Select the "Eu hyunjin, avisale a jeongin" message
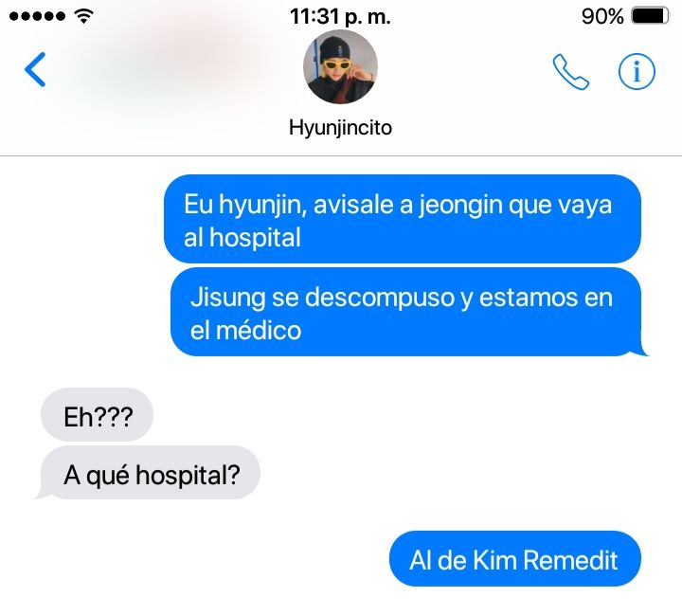The width and height of the screenshot is (682, 616). [403, 219]
